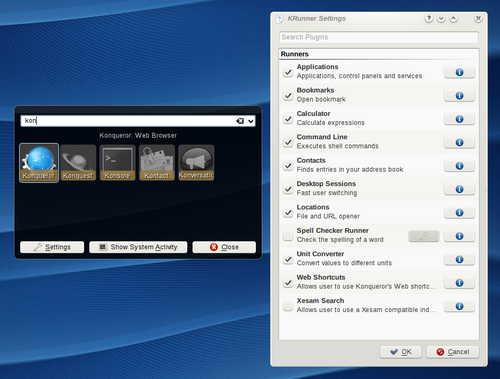Pick the Konversation megaphone result

pyautogui.click(x=196, y=163)
